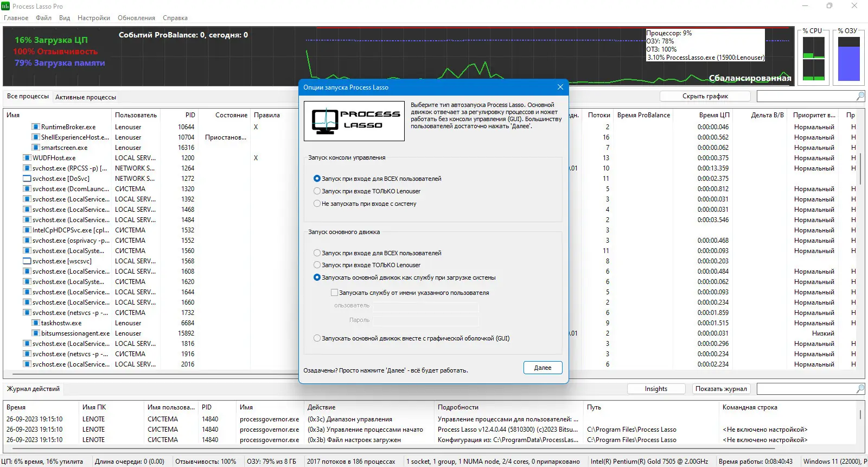The width and height of the screenshot is (868, 467).
Task: Click the Process Lasso logo in the dialog
Action: (x=354, y=121)
